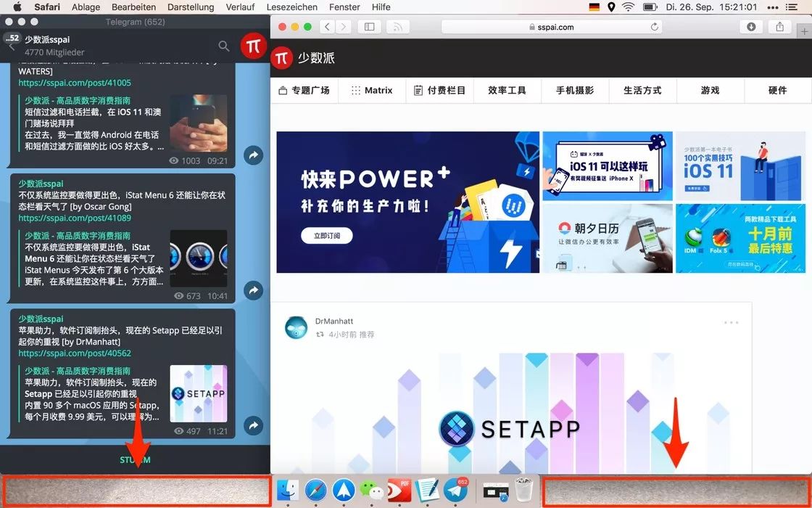Viewport: 812px width, 508px height.
Task: Open link sspai.com/post/41005 in Telegram
Action: point(75,83)
